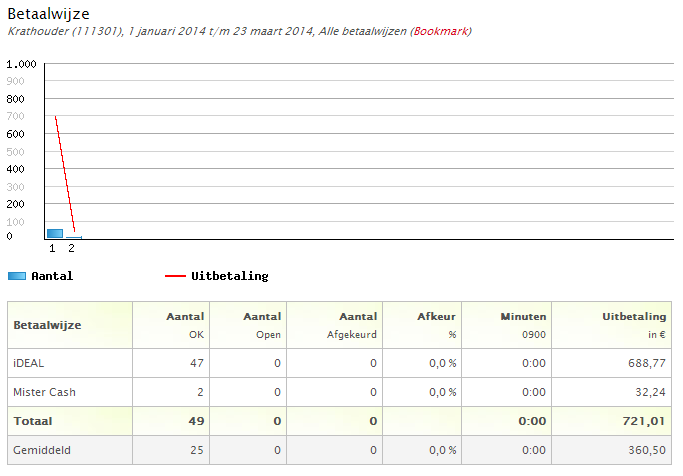Click the blue bar for category 1

55,233
